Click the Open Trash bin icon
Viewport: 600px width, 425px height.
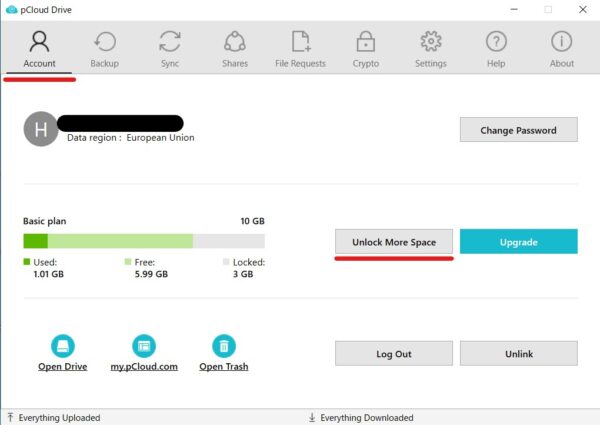click(x=224, y=346)
